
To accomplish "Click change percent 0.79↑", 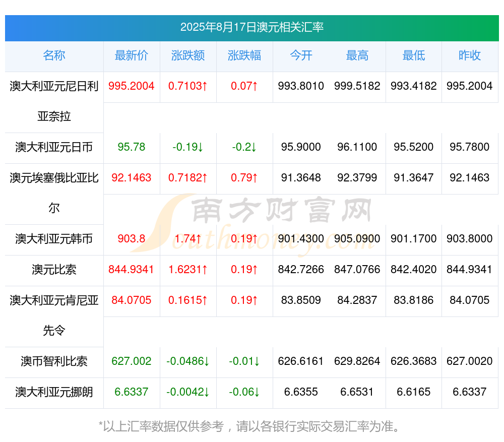I will click(244, 178).
